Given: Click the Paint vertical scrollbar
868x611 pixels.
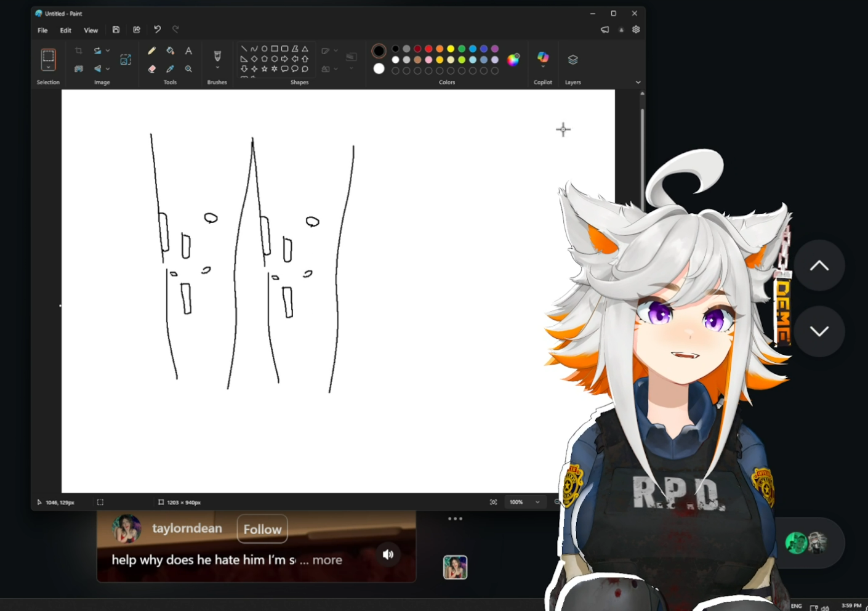Looking at the screenshot, I should click(642, 160).
